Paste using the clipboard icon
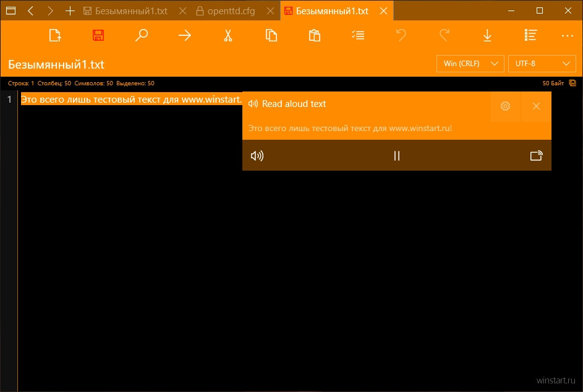 pyautogui.click(x=315, y=36)
